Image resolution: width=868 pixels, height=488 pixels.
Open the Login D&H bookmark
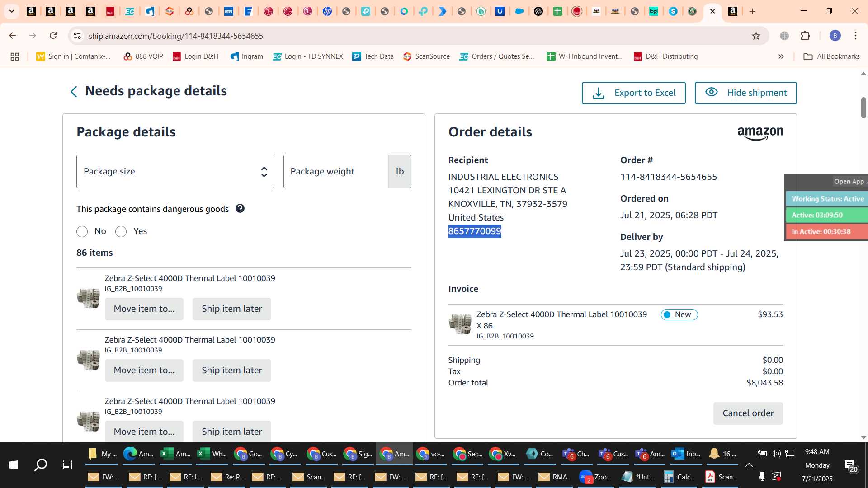(x=196, y=56)
